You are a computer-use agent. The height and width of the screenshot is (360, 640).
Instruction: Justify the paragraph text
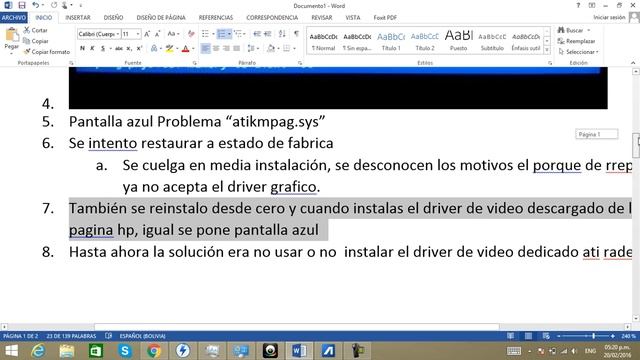pyautogui.click(x=236, y=49)
